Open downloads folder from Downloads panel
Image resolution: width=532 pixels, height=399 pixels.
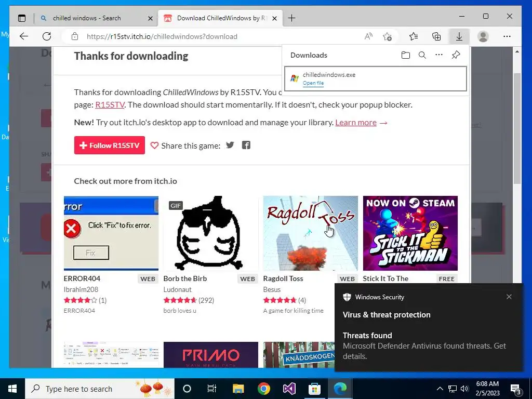(x=405, y=55)
